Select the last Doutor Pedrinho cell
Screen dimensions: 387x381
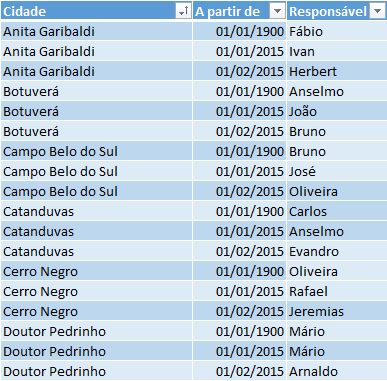(x=96, y=371)
